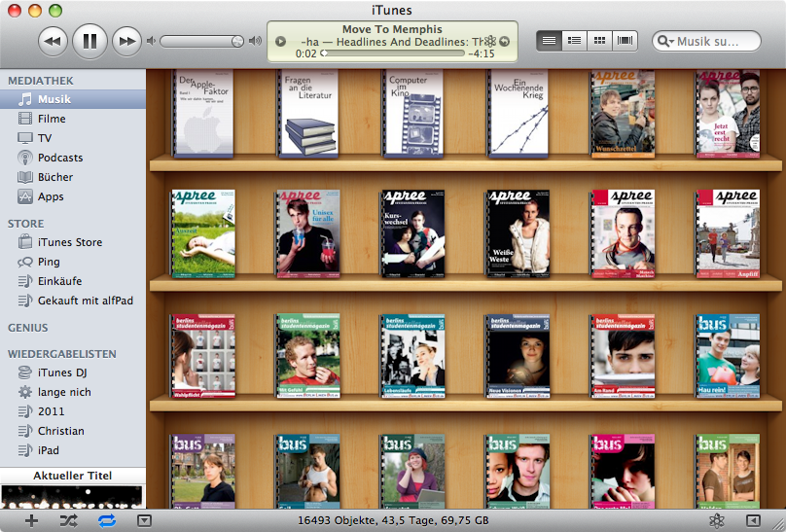Open the spree issue 'Wunschzettel'
Viewport: 786px width, 532px height.
(622, 114)
